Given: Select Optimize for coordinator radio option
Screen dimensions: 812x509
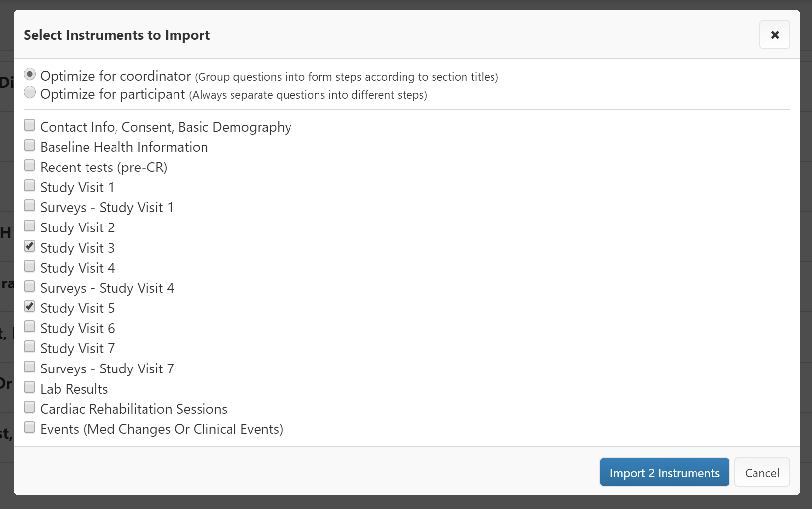Looking at the screenshot, I should [30, 74].
